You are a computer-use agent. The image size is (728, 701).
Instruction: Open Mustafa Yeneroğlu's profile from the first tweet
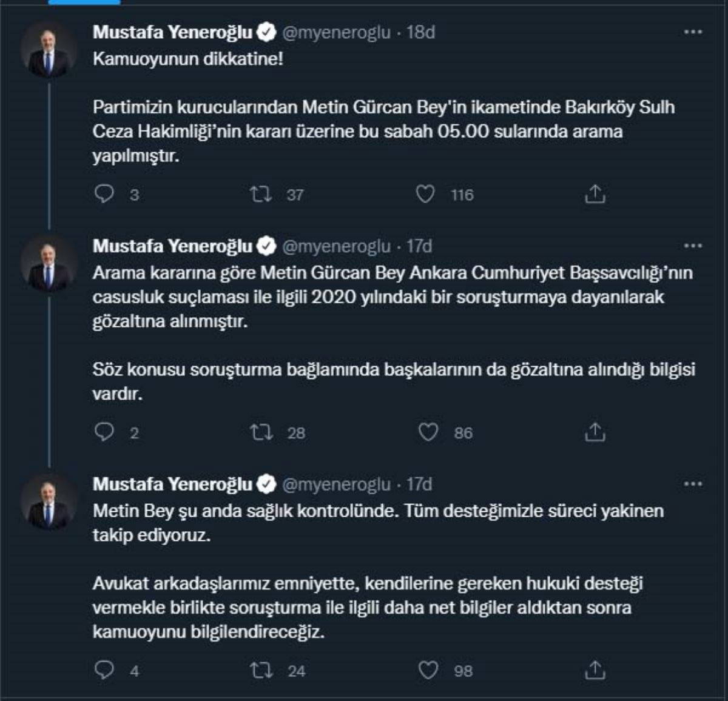pos(172,32)
